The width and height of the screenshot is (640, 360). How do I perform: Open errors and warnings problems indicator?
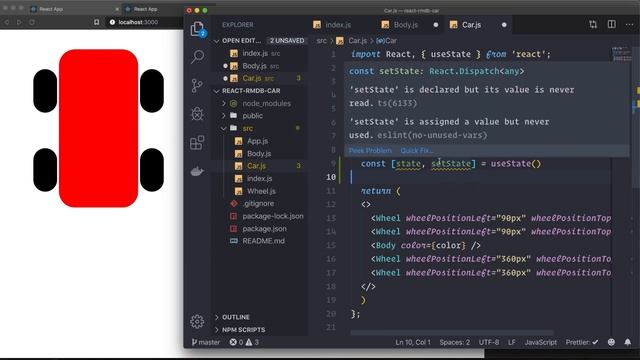[x=244, y=342]
